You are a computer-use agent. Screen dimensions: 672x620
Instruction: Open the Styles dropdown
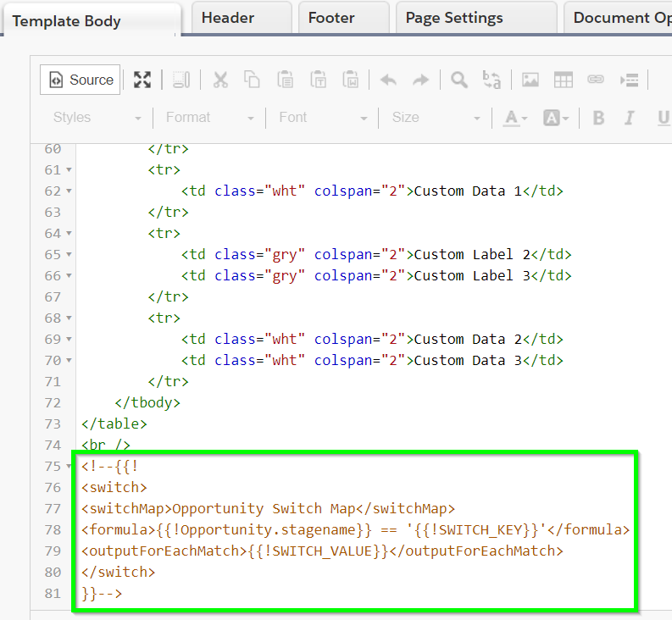97,118
